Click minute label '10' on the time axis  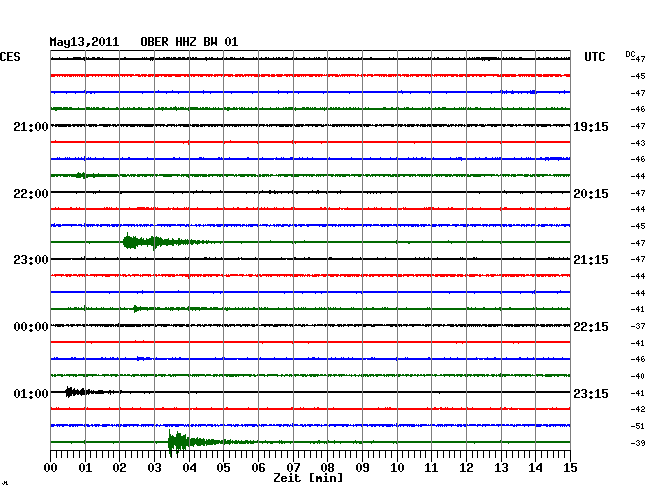pyautogui.click(x=397, y=468)
